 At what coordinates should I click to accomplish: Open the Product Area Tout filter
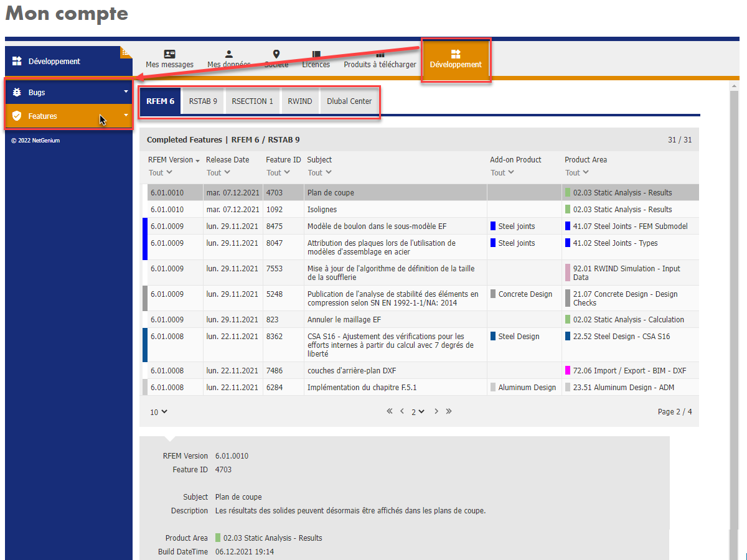576,172
